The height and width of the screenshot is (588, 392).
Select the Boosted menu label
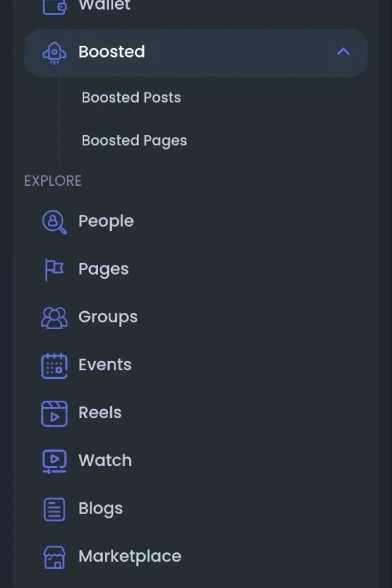pyautogui.click(x=112, y=52)
